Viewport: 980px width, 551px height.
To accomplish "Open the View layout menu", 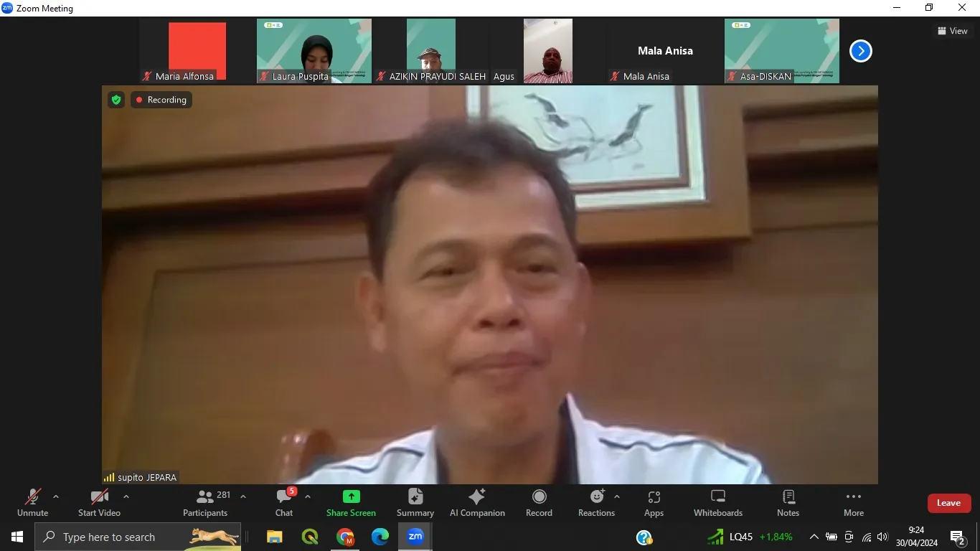I will click(952, 31).
